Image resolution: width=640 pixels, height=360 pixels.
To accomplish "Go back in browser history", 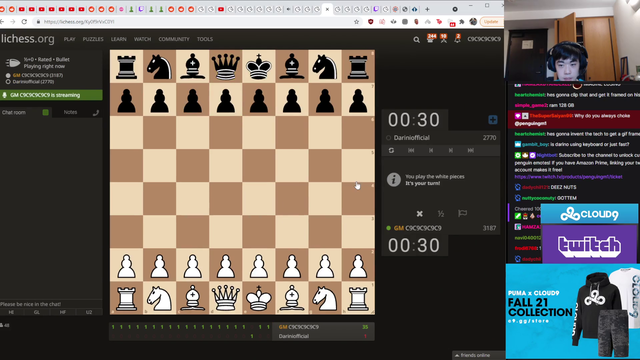I will [x=2, y=22].
